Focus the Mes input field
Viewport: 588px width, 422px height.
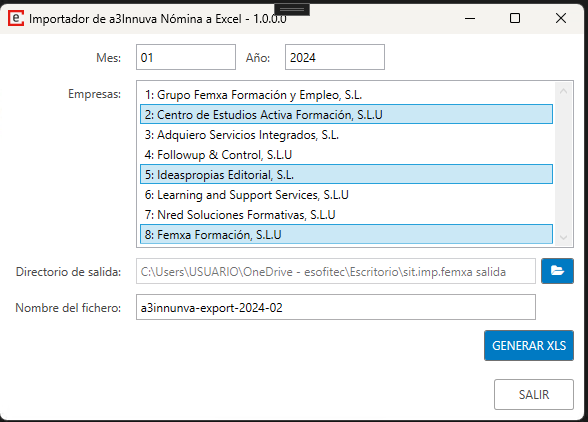[186, 57]
